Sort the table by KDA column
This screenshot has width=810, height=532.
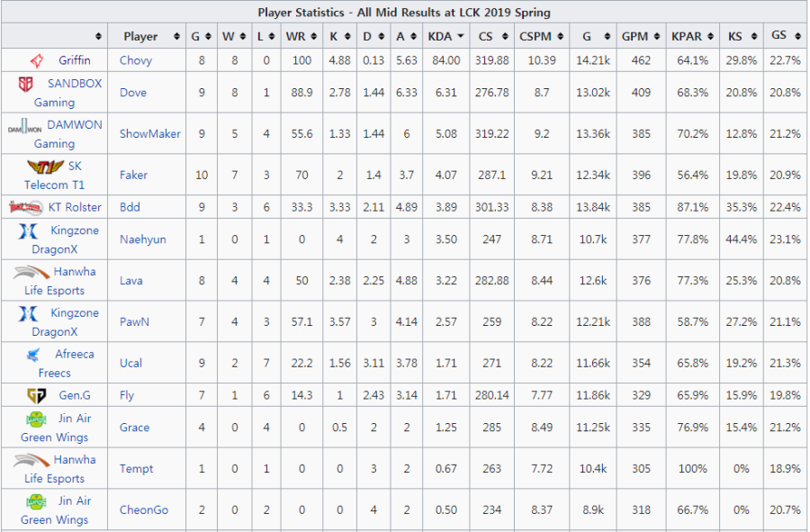[446, 37]
